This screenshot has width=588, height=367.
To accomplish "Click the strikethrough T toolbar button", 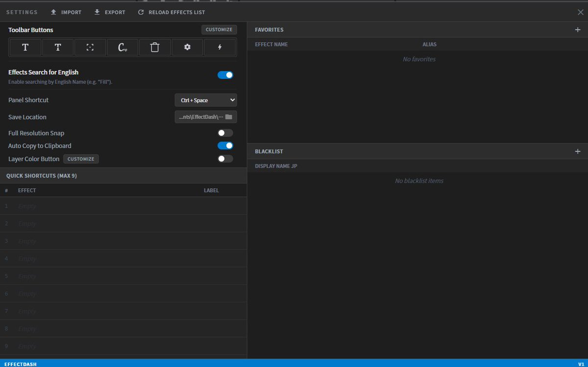I will coord(58,48).
